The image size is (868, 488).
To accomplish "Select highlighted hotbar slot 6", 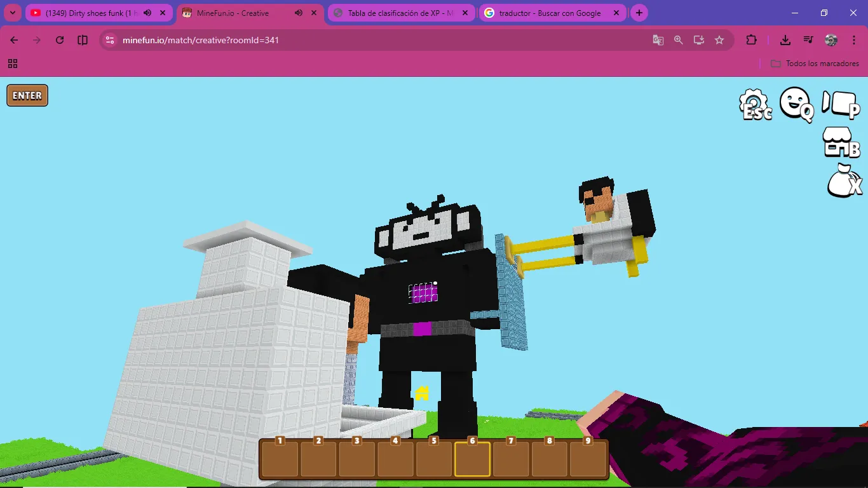I will 472,459.
